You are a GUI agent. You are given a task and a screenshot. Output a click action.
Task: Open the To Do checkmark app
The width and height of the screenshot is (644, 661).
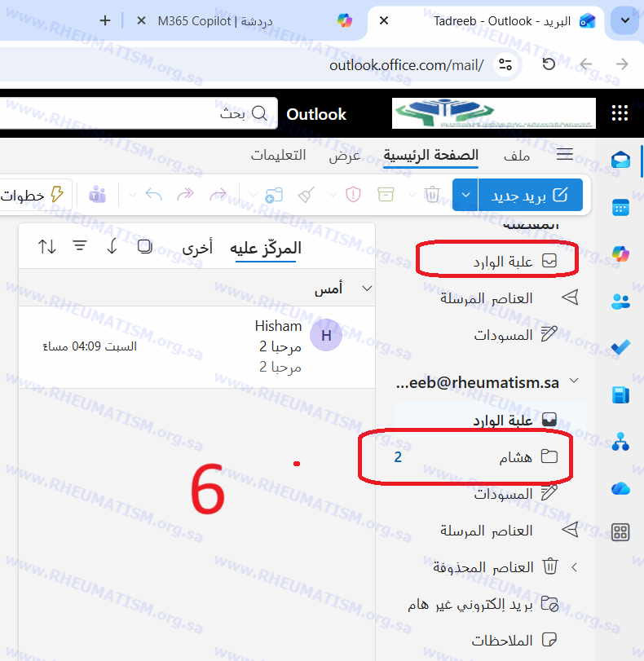(621, 348)
